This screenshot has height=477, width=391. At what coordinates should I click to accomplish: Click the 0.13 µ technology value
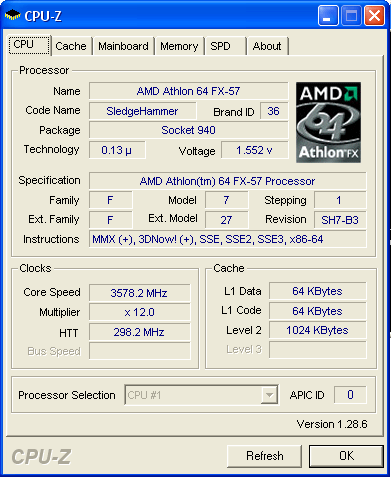click(117, 150)
